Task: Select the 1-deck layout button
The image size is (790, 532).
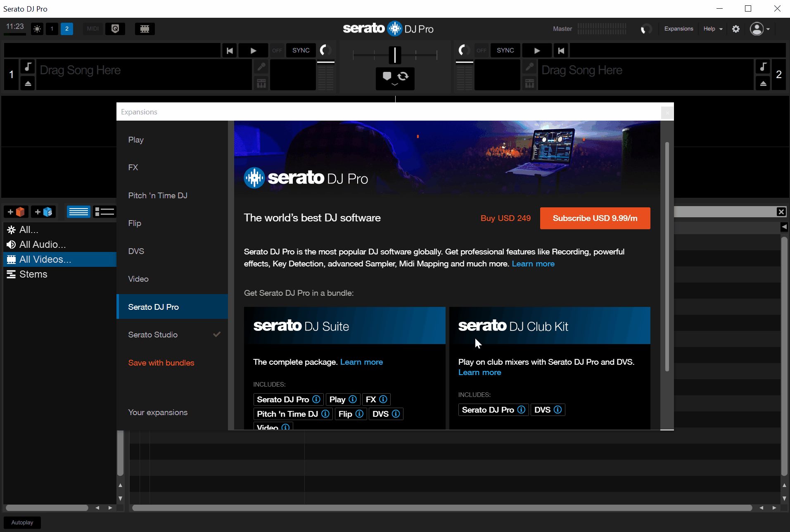Action: [x=52, y=29]
